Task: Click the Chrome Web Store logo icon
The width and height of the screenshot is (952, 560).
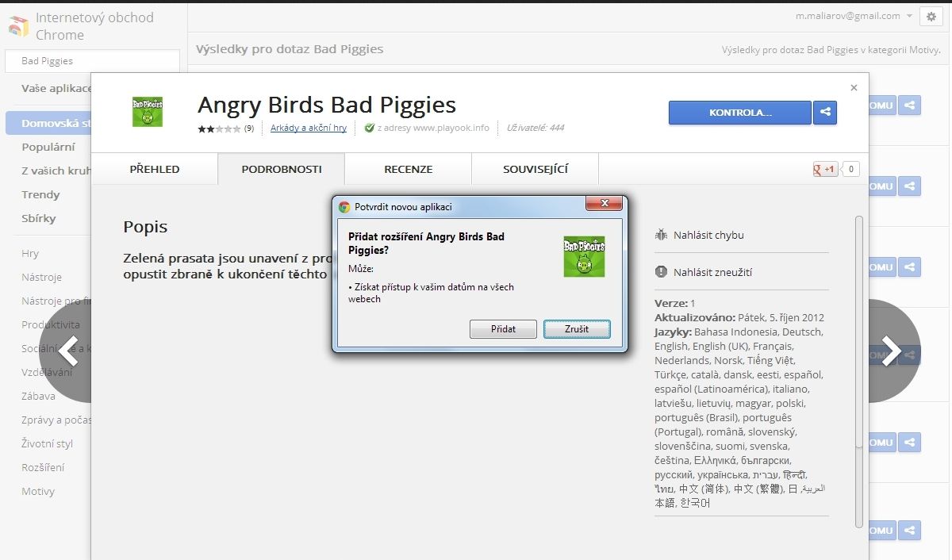Action: (18, 26)
